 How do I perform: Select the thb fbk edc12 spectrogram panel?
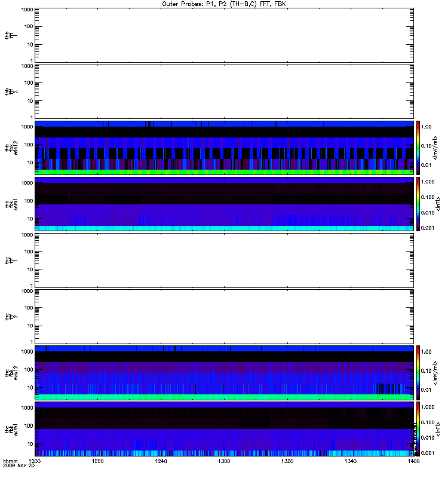pyautogui.click(x=225, y=148)
